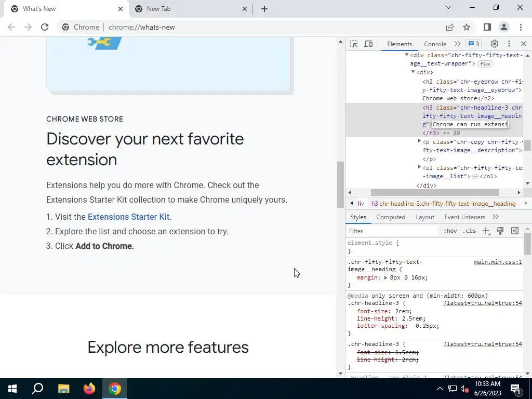Image resolution: width=532 pixels, height=399 pixels.
Task: Expand the ol image__list node
Action: (419, 167)
